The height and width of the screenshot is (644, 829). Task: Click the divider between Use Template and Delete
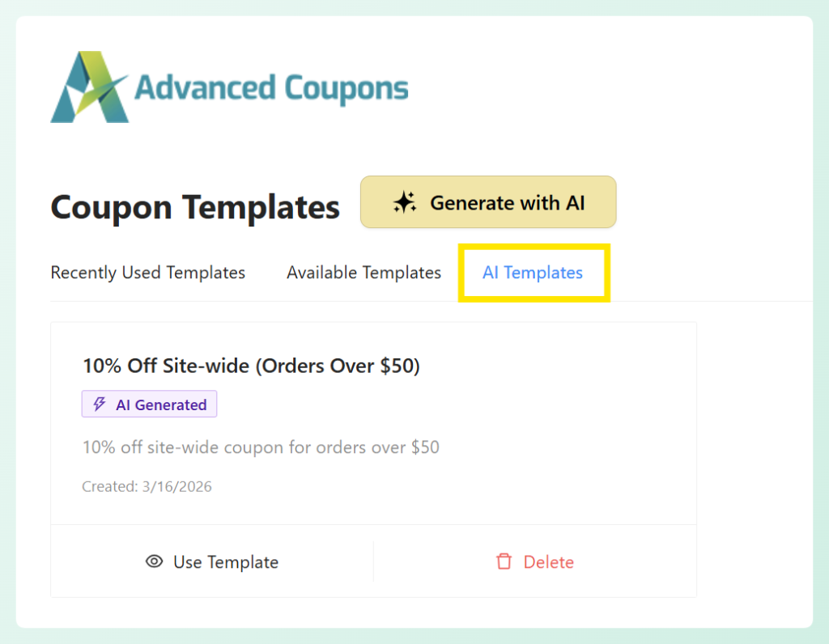pos(373,561)
